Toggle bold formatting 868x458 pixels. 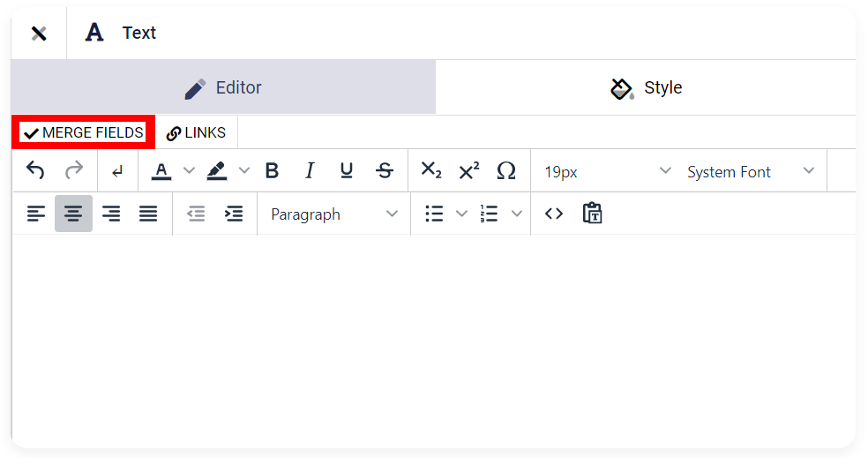click(x=272, y=170)
